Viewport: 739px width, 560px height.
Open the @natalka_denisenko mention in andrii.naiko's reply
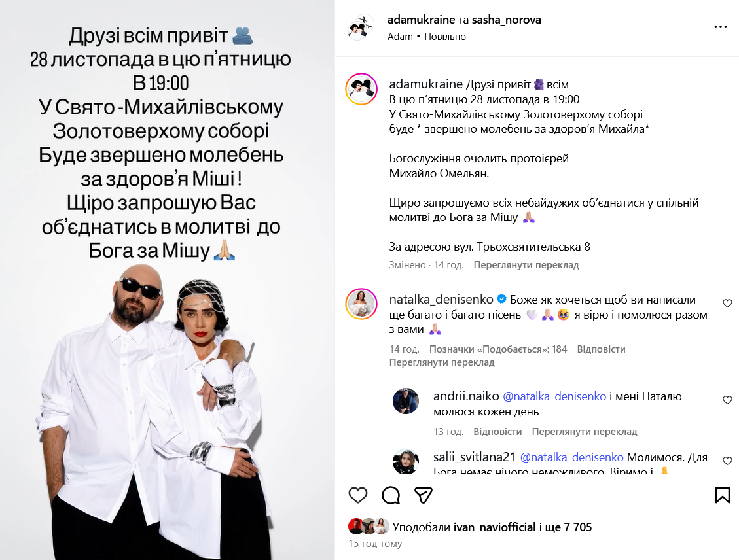(554, 396)
